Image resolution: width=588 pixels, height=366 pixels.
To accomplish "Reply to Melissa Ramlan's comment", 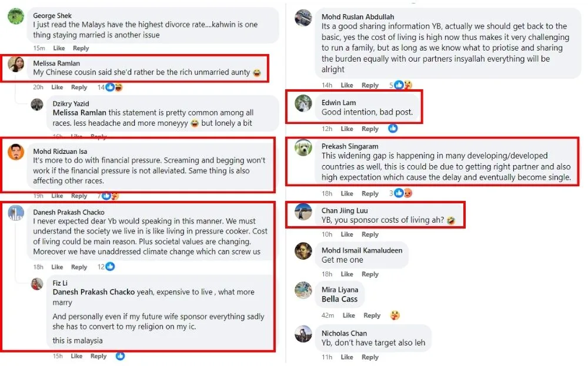I will pyautogui.click(x=79, y=88).
